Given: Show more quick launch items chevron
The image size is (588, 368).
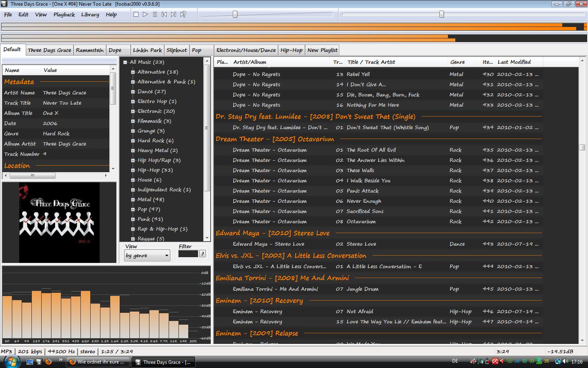Looking at the screenshot, I should click(x=61, y=360).
